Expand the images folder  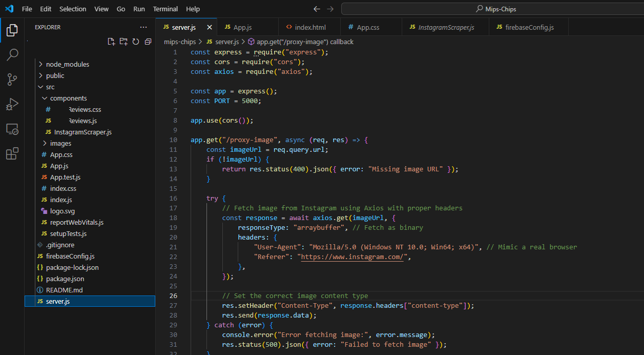[60, 143]
